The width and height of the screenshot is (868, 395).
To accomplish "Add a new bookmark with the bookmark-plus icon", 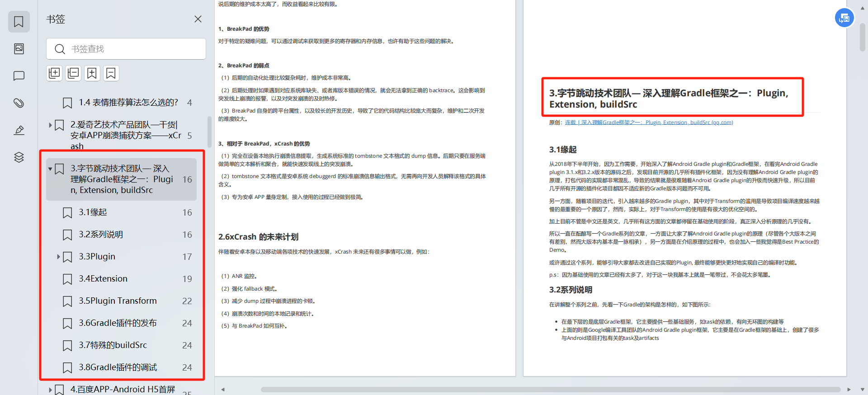I will pyautogui.click(x=92, y=73).
